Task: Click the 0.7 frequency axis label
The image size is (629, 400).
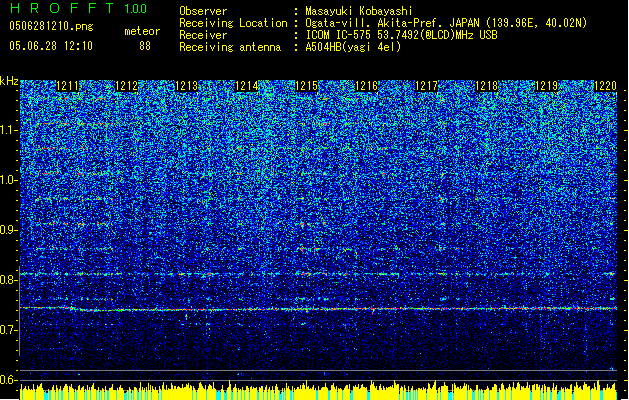Action: click(x=8, y=330)
